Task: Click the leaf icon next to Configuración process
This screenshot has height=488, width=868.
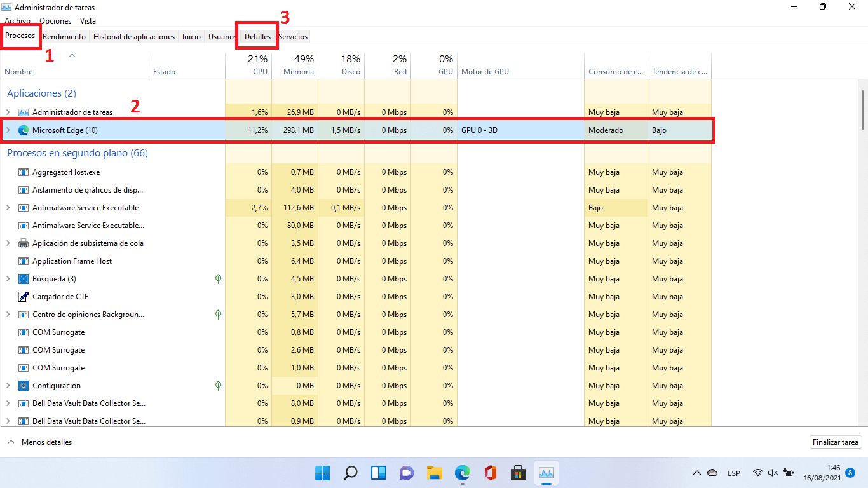Action: pyautogui.click(x=218, y=385)
